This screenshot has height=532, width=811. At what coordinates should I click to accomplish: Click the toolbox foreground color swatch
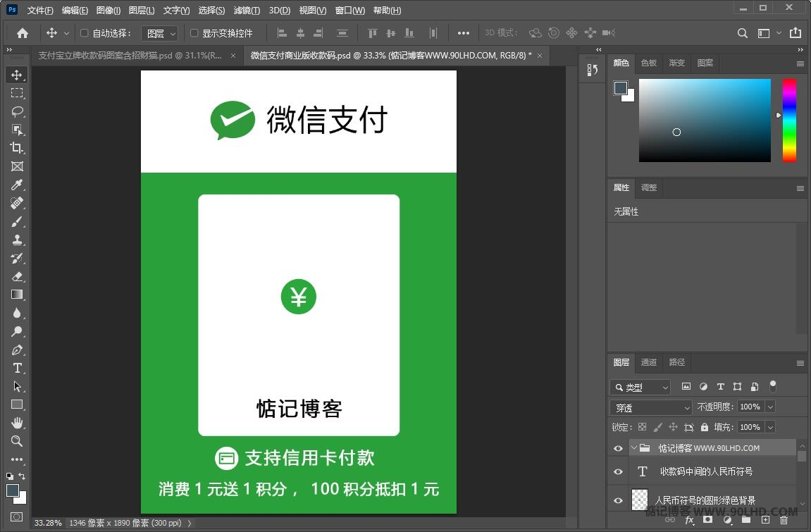point(13,490)
